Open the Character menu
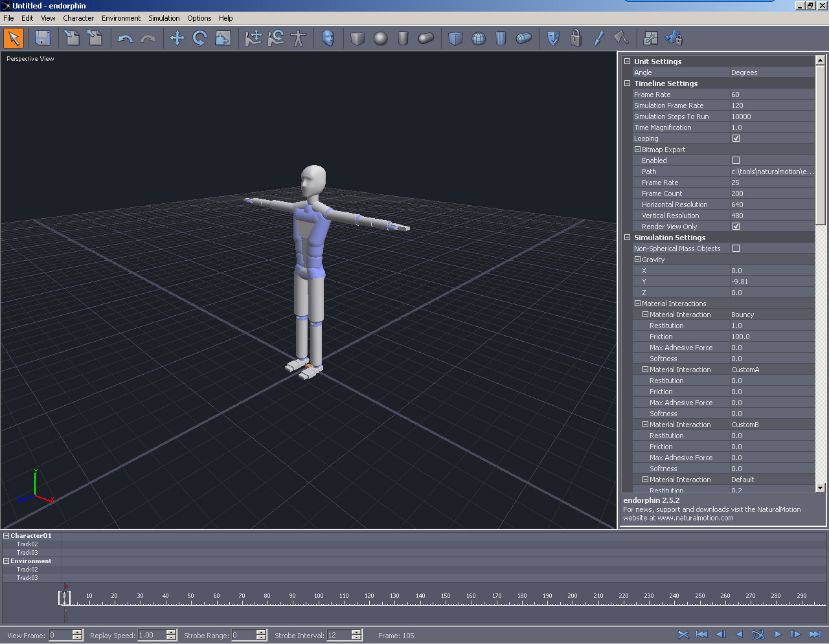The height and width of the screenshot is (644, 829). point(78,18)
